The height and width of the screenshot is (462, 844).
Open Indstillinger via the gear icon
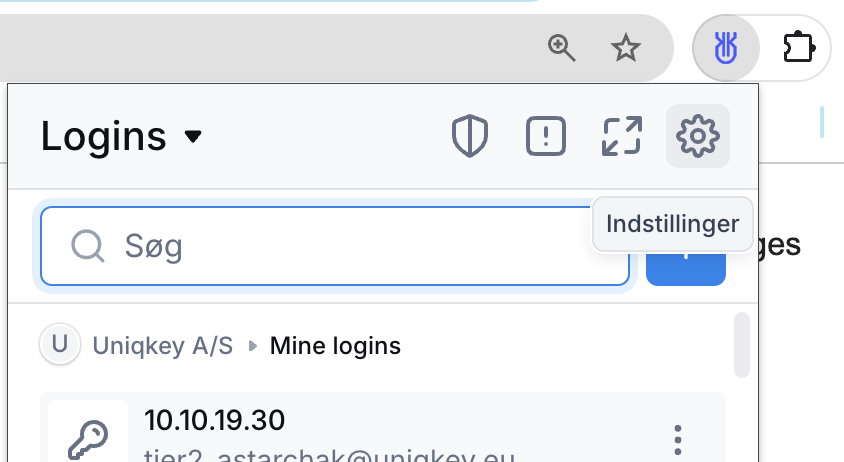698,136
